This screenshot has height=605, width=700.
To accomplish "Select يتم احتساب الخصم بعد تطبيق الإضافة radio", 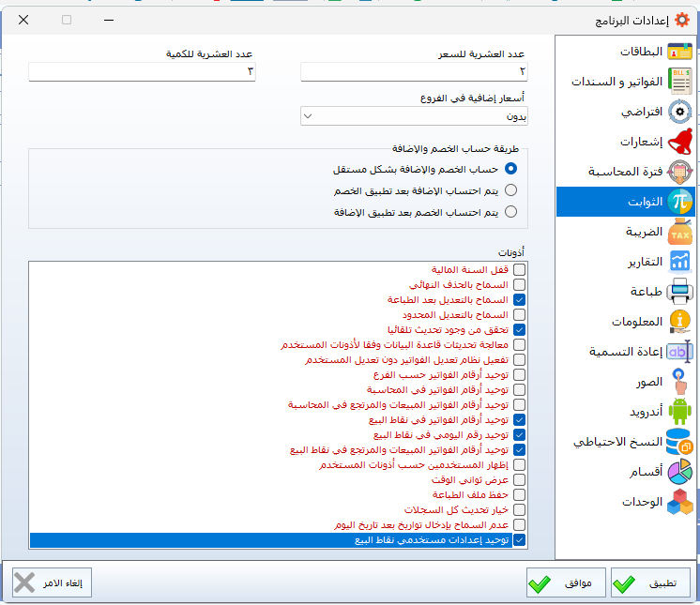I will point(511,212).
